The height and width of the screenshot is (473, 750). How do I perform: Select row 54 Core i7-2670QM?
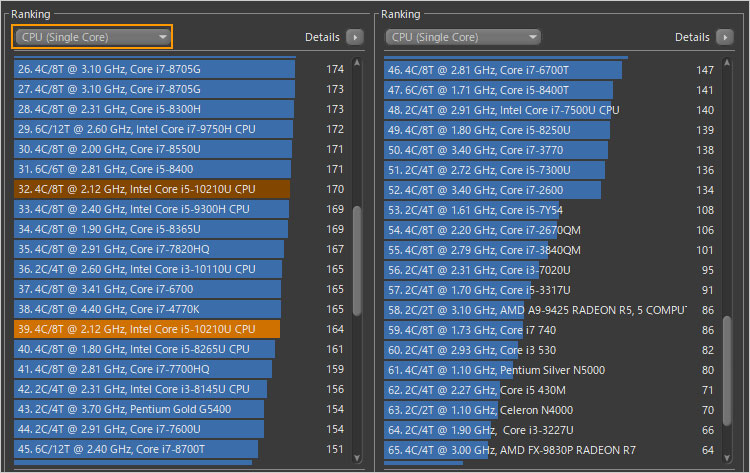[549, 231]
